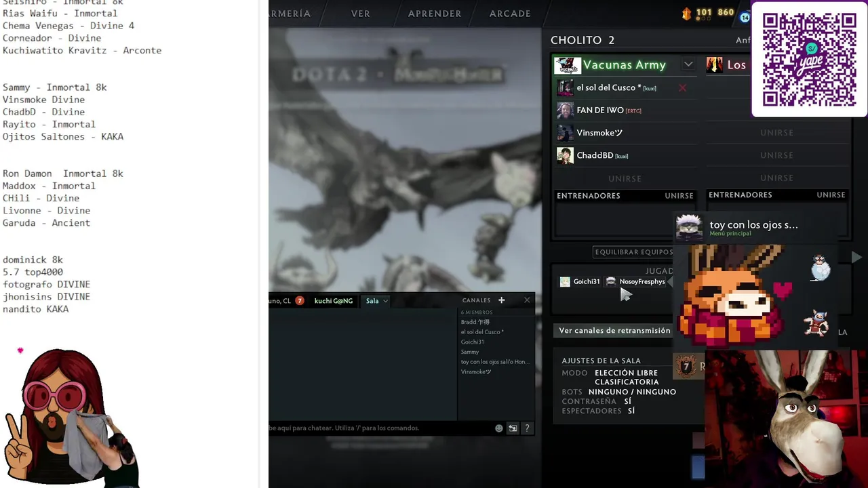This screenshot has width=868, height=488.
Task: Click 'Ojitos Saltones - KAKA' notepad line
Action: pyautogui.click(x=62, y=136)
